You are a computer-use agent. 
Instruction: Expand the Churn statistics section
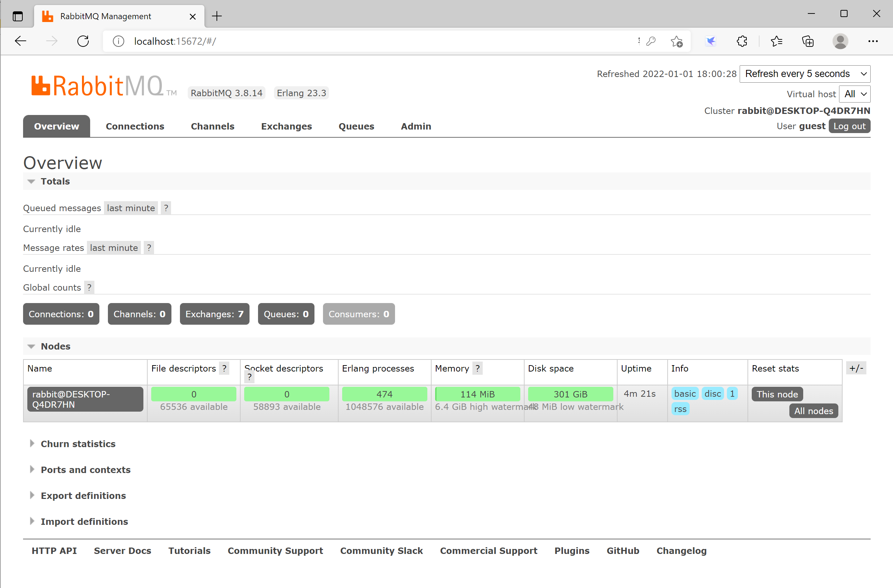click(78, 444)
